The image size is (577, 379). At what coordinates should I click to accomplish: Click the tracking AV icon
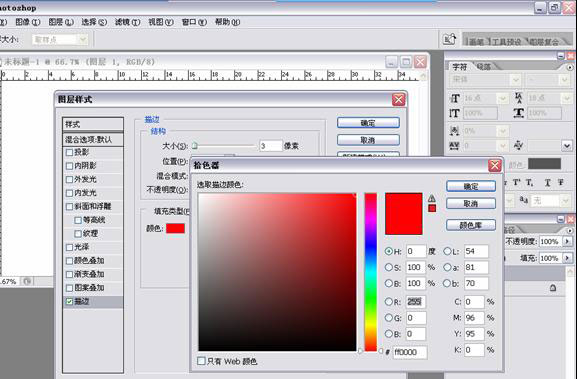(518, 146)
